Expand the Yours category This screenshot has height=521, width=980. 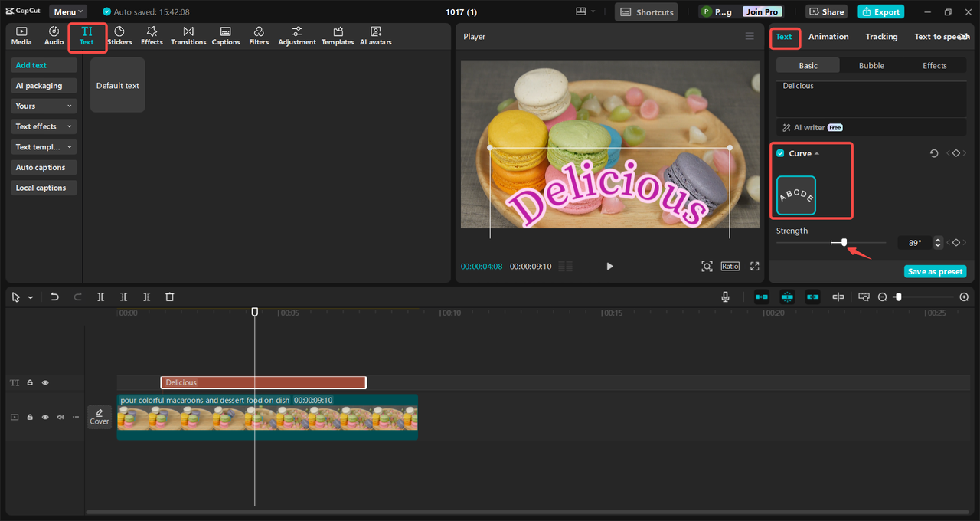point(44,106)
